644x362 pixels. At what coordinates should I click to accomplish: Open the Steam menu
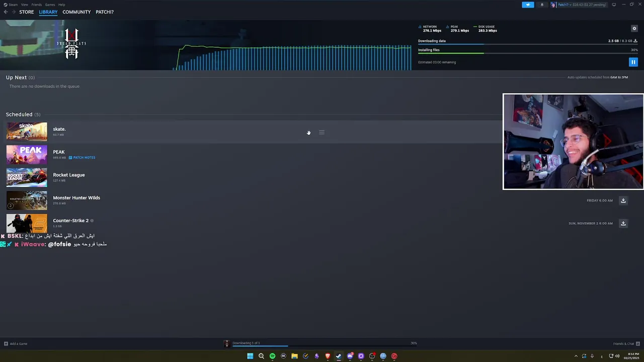click(11, 5)
